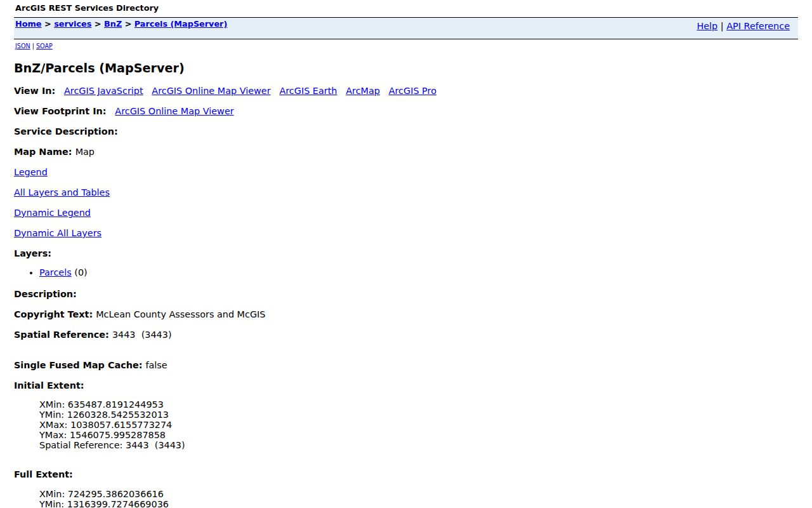View in ArcGIS Online Map Viewer
Viewport: 812px width, 508px height.
click(211, 91)
